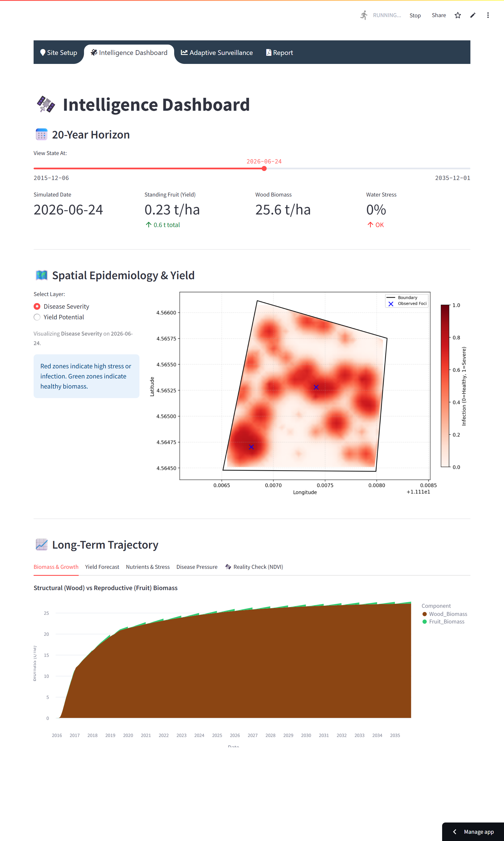Stop the running app
This screenshot has height=841, width=504.
click(x=415, y=15)
